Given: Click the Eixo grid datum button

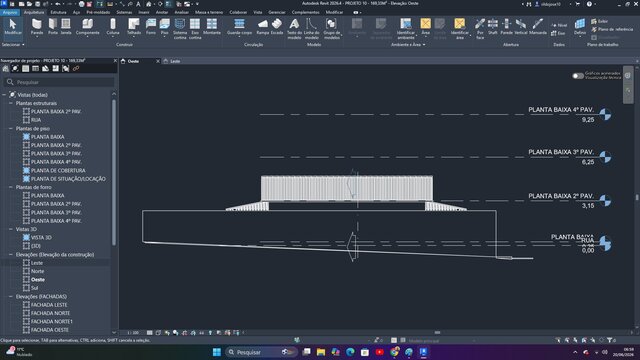Looking at the screenshot, I should pyautogui.click(x=558, y=33).
